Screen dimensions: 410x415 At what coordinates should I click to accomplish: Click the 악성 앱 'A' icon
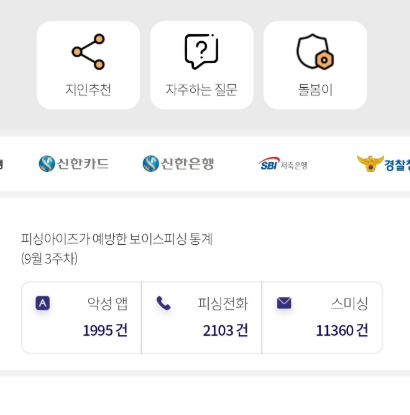click(x=43, y=303)
